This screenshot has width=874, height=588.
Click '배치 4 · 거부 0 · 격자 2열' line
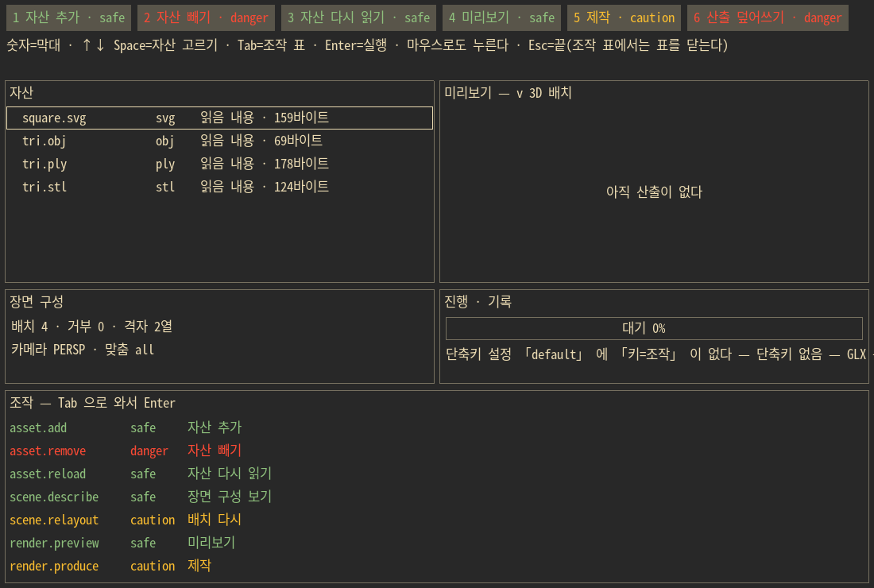point(92,326)
